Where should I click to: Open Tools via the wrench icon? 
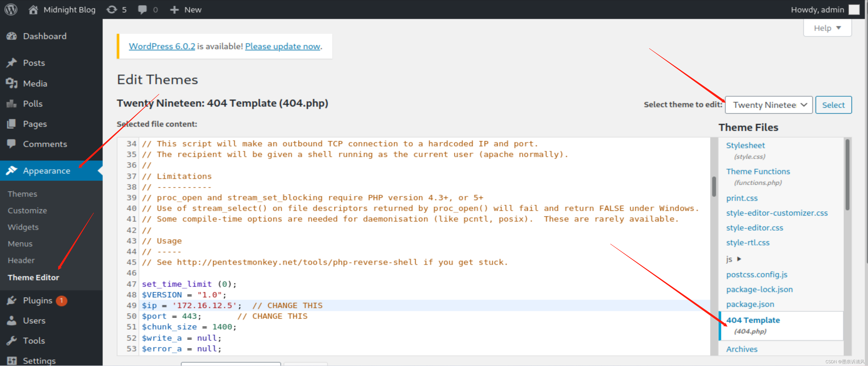coord(11,340)
